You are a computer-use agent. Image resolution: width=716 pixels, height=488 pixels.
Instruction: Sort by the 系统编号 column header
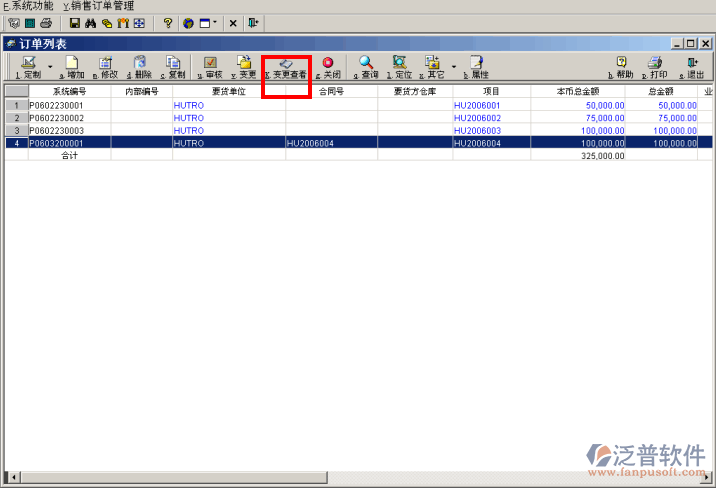[69, 91]
